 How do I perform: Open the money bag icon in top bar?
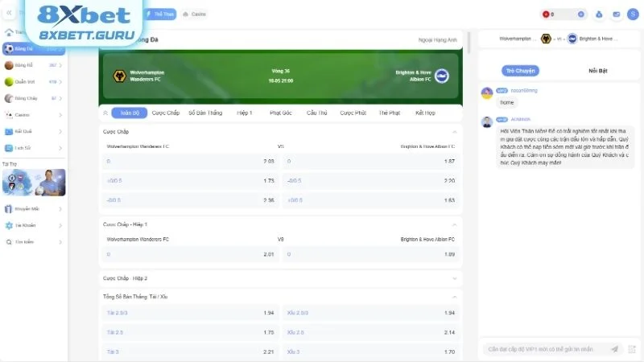point(599,14)
